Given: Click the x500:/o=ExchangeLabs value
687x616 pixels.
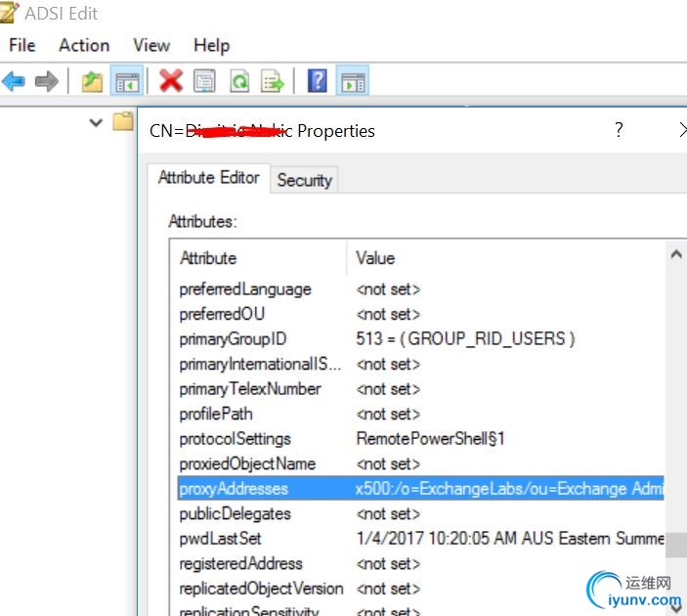Looking at the screenshot, I should point(510,489).
